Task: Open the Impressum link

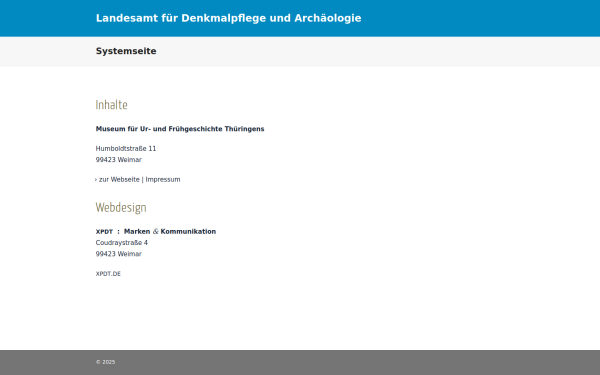Action: click(163, 179)
